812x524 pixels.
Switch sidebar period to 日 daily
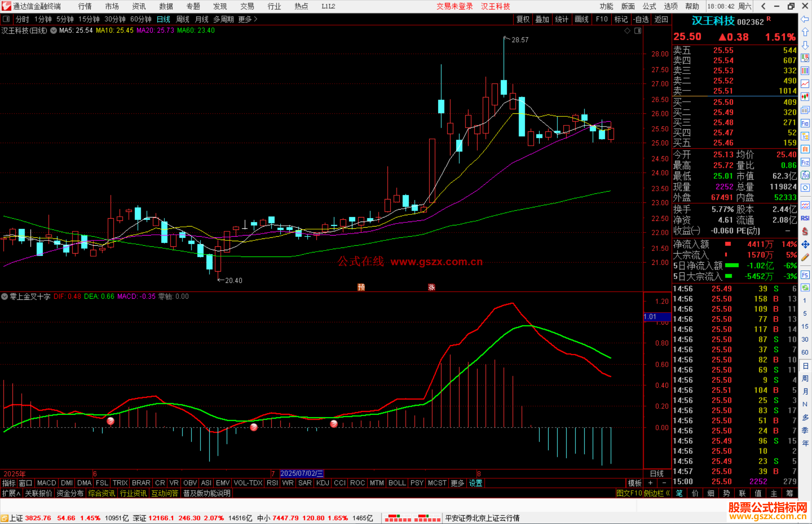click(x=805, y=365)
